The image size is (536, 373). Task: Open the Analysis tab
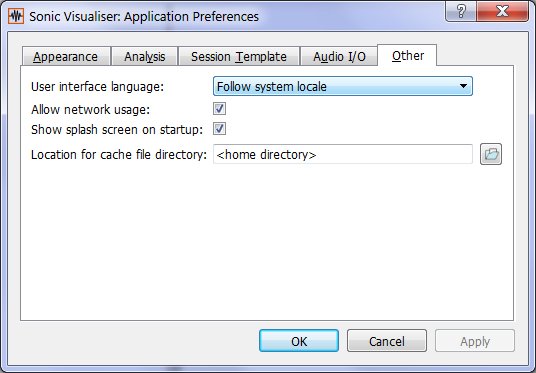[x=145, y=56]
